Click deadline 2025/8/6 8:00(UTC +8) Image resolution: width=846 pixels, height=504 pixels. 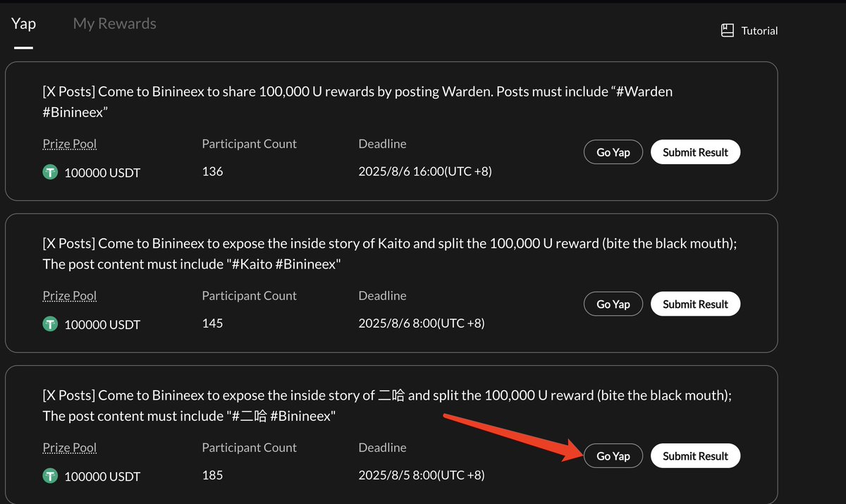pyautogui.click(x=422, y=323)
